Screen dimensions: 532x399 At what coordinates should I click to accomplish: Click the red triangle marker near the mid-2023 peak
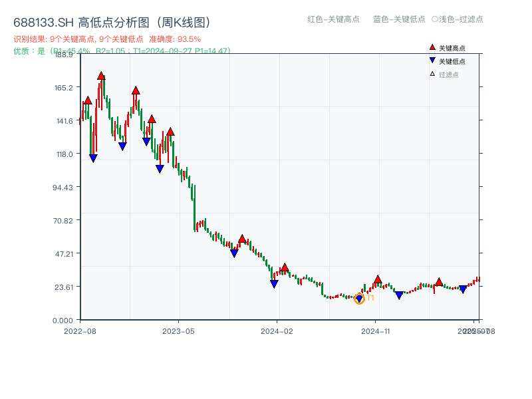click(242, 238)
